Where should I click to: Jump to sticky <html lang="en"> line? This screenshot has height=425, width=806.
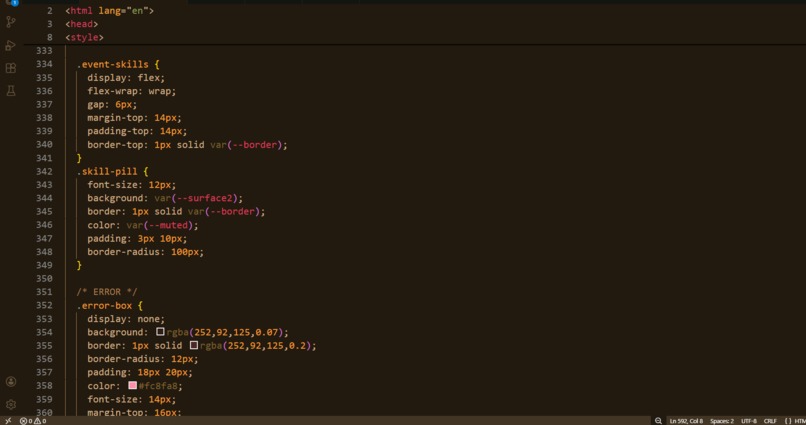[109, 11]
